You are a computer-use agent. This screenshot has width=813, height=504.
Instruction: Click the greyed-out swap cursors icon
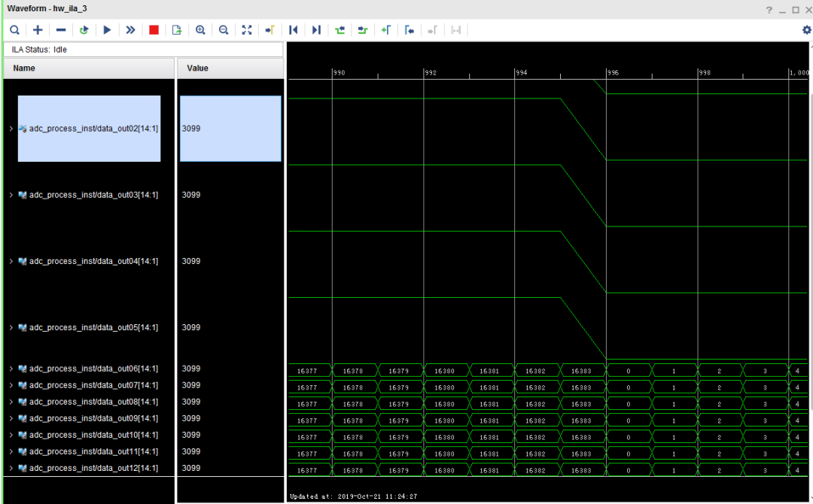(x=455, y=30)
